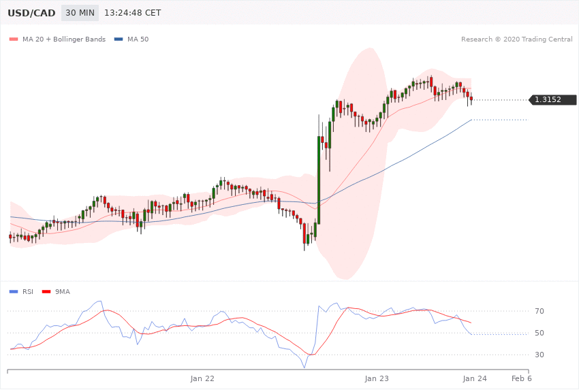Click the red 9MA legend swatch
This screenshot has height=392, width=579.
[x=46, y=292]
